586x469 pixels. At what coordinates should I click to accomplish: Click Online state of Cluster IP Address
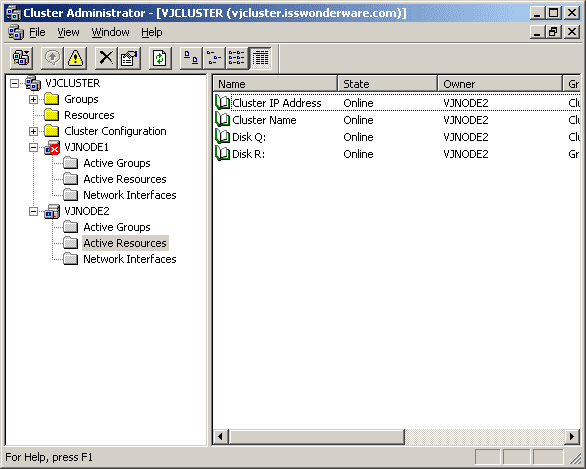(x=358, y=103)
